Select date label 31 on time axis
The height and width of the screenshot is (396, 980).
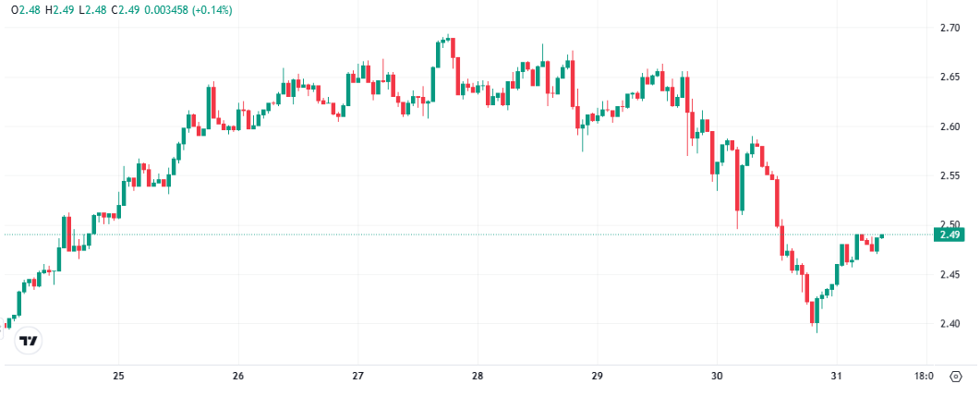(x=836, y=377)
